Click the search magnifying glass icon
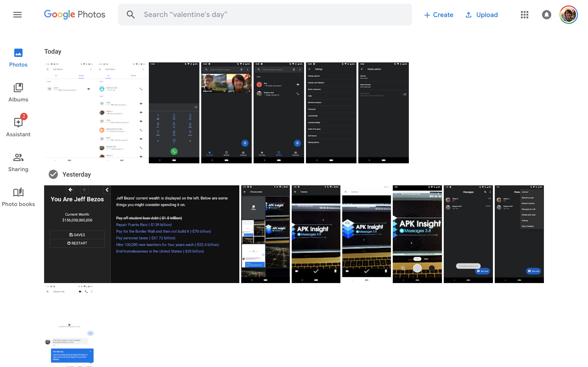This screenshot has width=588, height=367. pos(131,14)
